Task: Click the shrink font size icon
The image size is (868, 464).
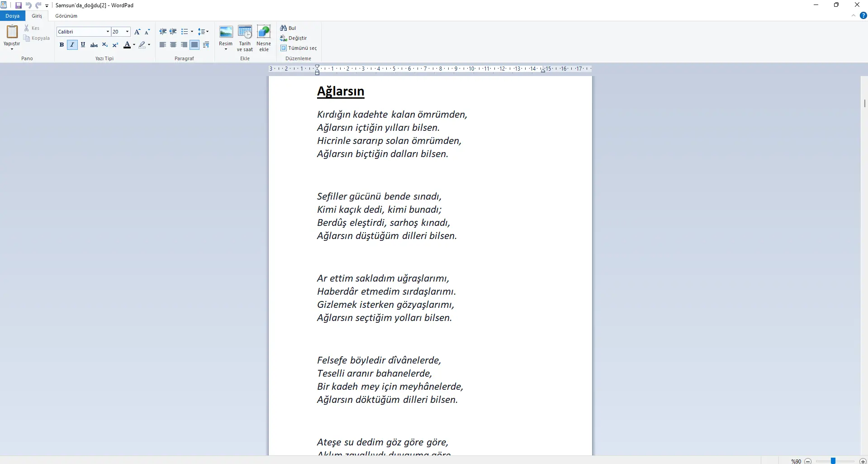Action: click(147, 32)
